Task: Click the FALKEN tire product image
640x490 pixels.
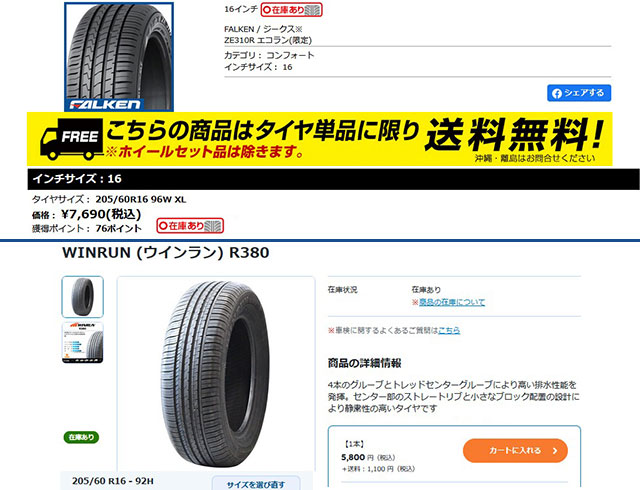Action: pyautogui.click(x=119, y=57)
